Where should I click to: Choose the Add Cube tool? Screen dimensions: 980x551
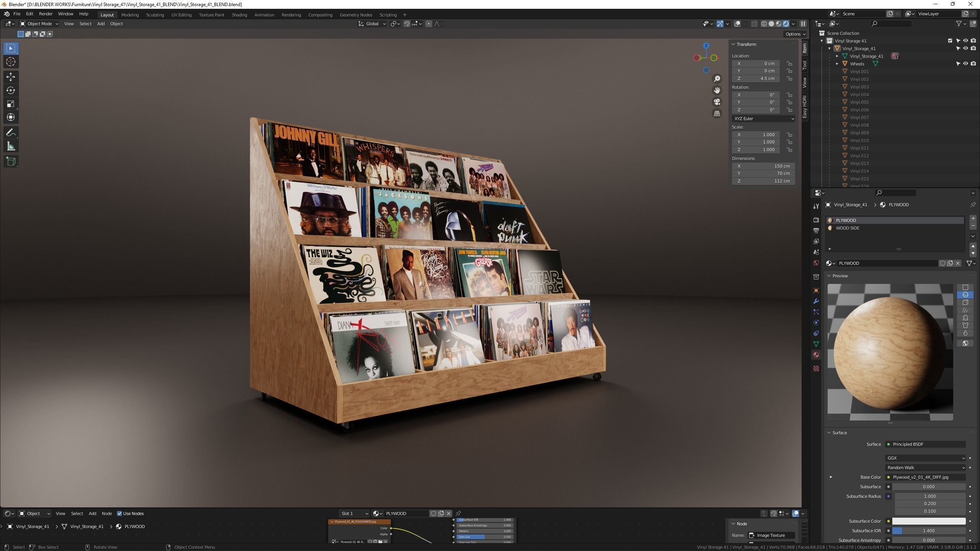11,161
